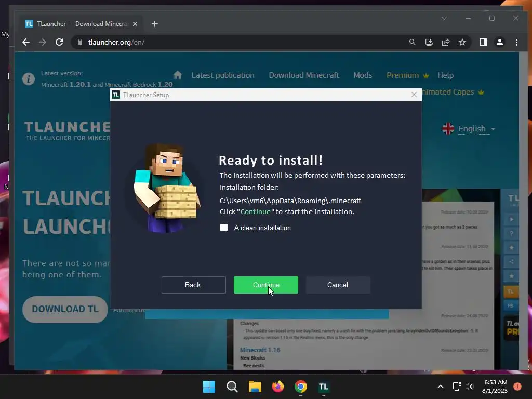
Task: Open volume control tray icon
Action: coord(469,387)
